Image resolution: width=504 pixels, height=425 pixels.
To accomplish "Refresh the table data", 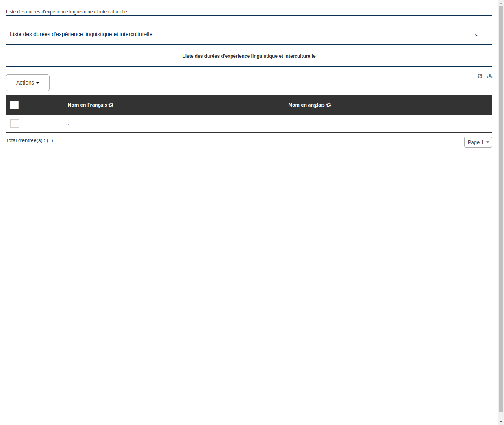I will [x=480, y=76].
